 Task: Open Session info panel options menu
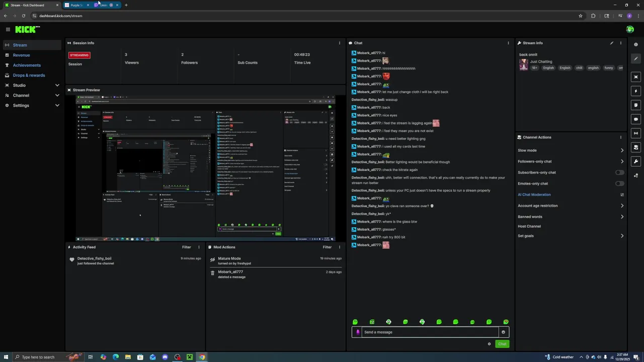(x=339, y=43)
